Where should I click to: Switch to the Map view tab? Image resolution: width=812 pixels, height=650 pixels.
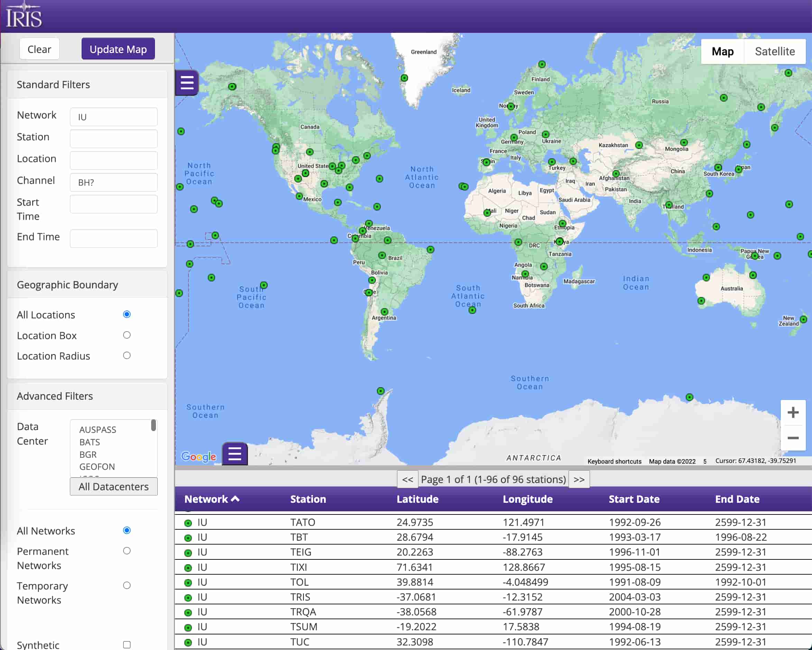(x=722, y=51)
